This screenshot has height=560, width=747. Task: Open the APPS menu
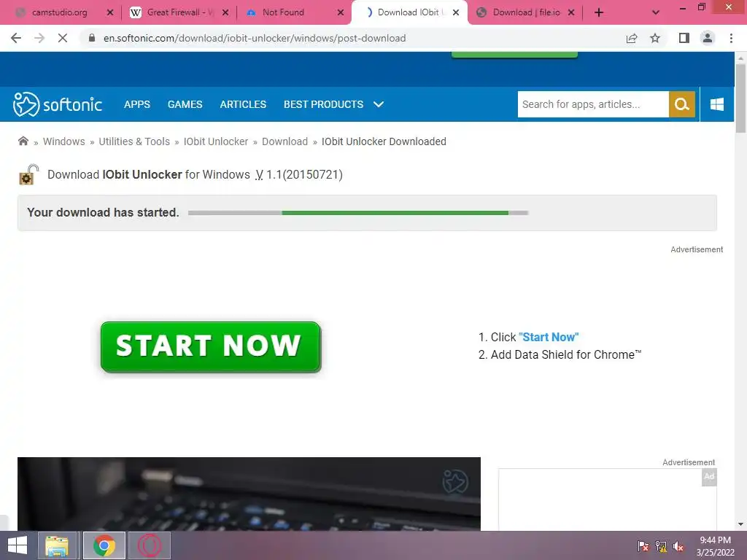coord(136,104)
